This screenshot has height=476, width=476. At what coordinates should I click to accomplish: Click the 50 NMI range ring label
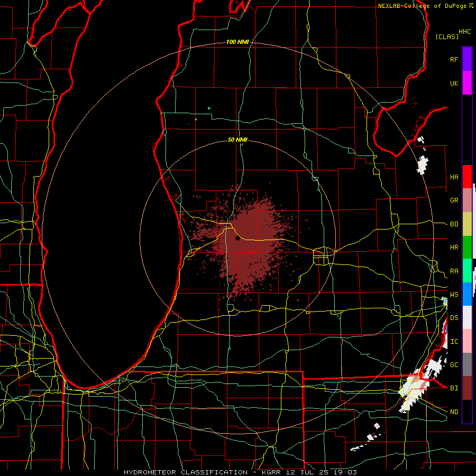237,140
